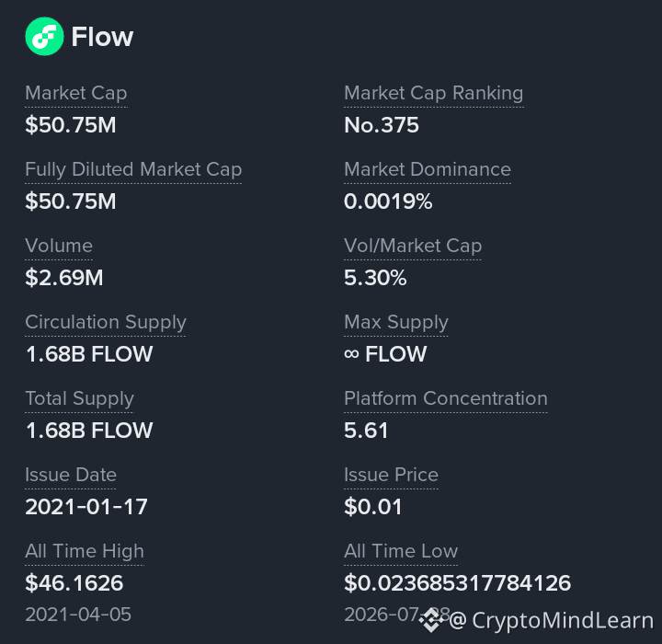Click the Market Cap Ranking label
The height and width of the screenshot is (644, 662).
tap(434, 94)
